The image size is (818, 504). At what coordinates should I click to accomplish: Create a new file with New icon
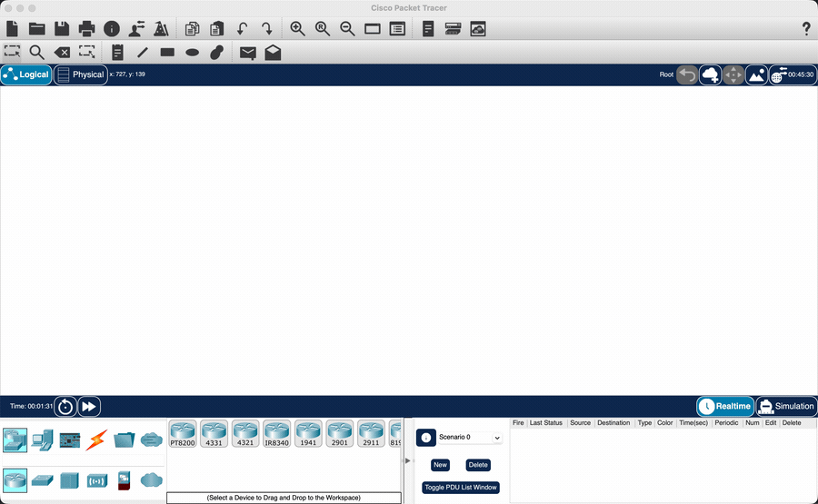tap(12, 29)
